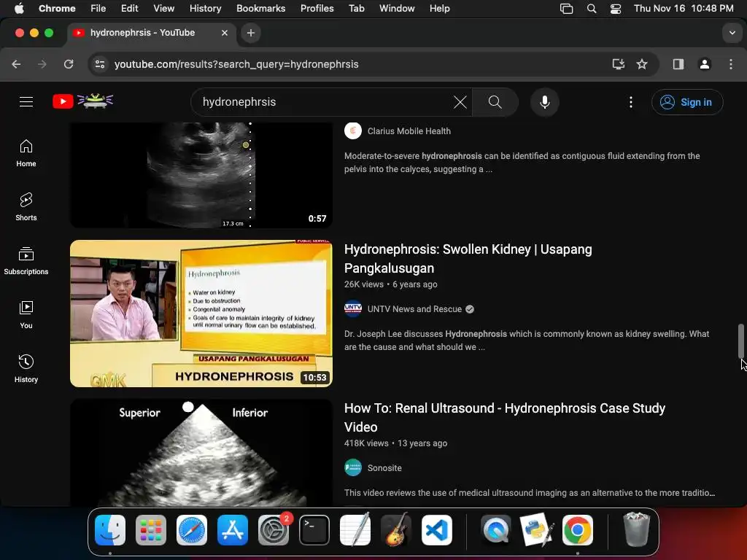This screenshot has height=560, width=747.
Task: Toggle the Chrome side panel icon
Action: tap(678, 64)
